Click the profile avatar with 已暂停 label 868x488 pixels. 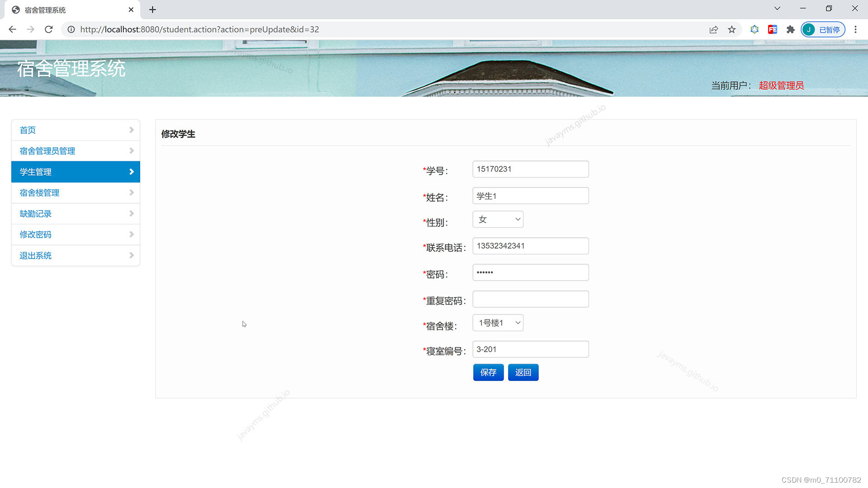823,29
